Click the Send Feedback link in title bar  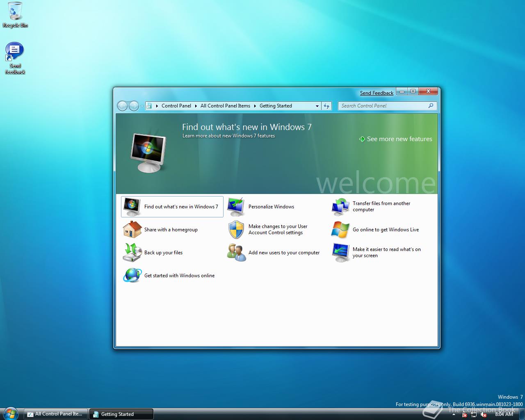[x=377, y=93]
